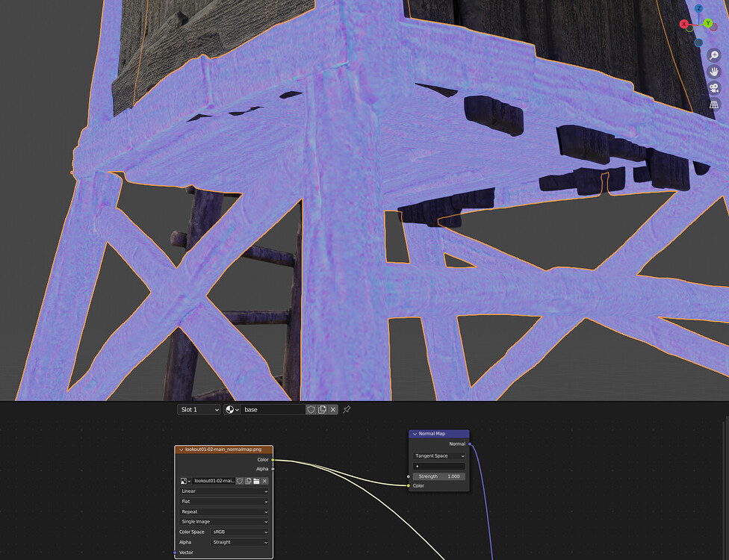Collapse the lookout01-02-main_normalmap.png node
Viewport: 729px width, 560px height.
[x=181, y=449]
